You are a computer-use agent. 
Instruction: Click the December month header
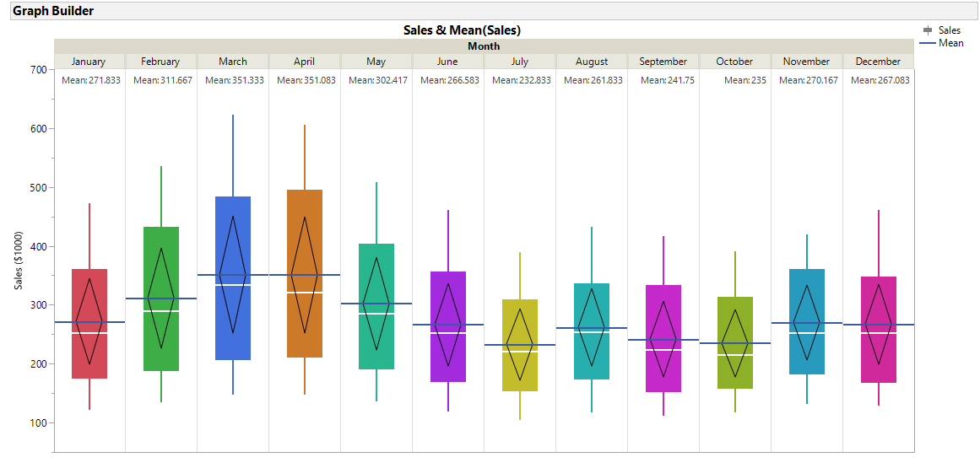878,62
